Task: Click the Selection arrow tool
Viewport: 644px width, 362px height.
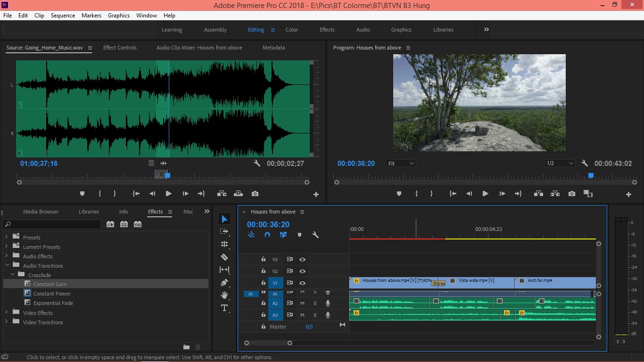Action: tap(224, 219)
